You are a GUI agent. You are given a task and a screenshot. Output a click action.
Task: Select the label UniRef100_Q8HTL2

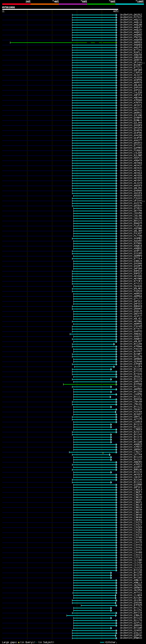(131, 417)
